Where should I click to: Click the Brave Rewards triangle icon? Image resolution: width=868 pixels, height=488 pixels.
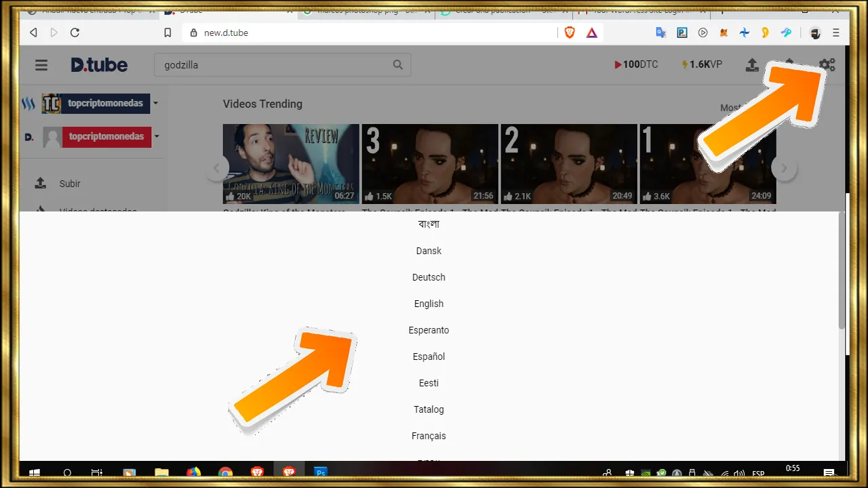(591, 33)
